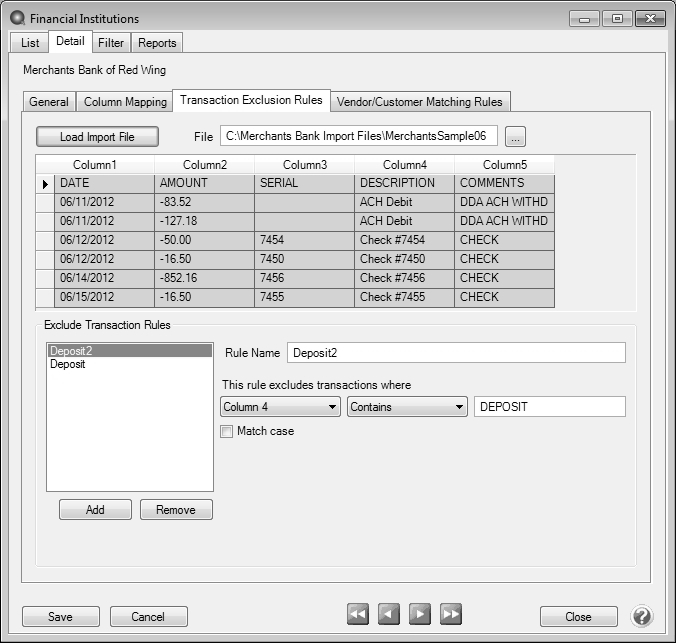
Task: Open the Column Mapping tab
Action: point(125,101)
